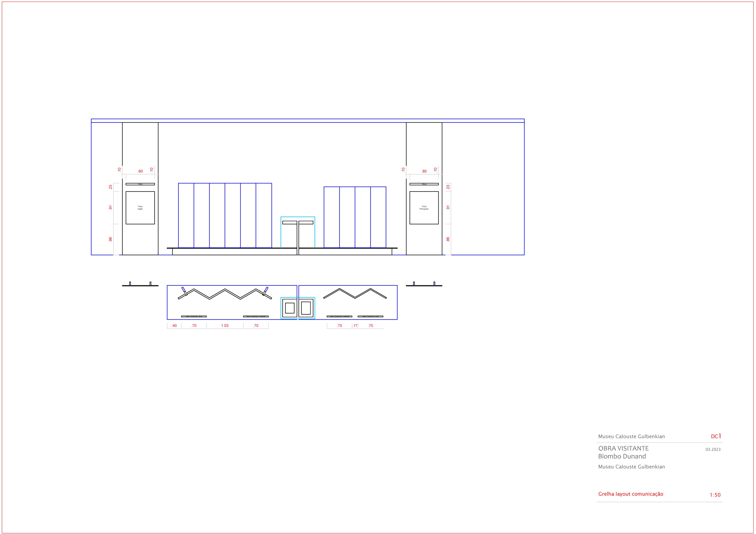Click the 1.03 dimension value
The height and width of the screenshot is (534, 756).
(225, 326)
